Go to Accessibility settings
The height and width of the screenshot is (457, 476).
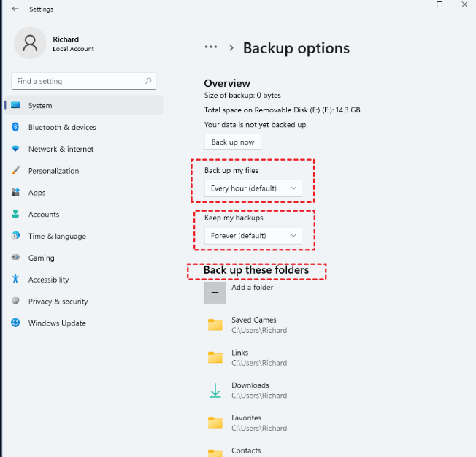(x=84, y=280)
